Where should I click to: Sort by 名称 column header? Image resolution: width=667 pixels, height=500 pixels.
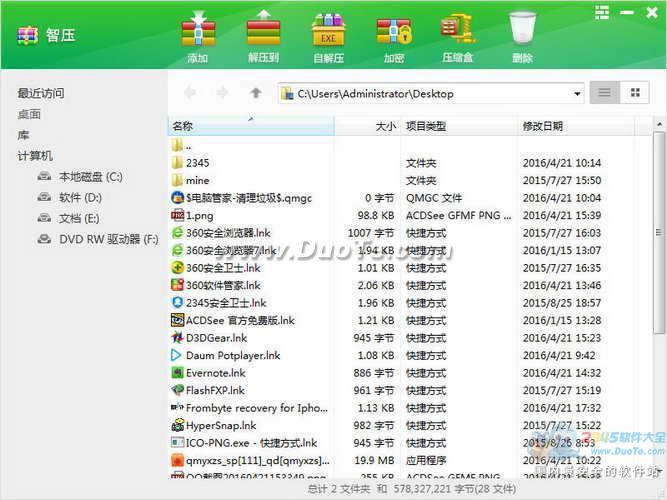(251, 126)
